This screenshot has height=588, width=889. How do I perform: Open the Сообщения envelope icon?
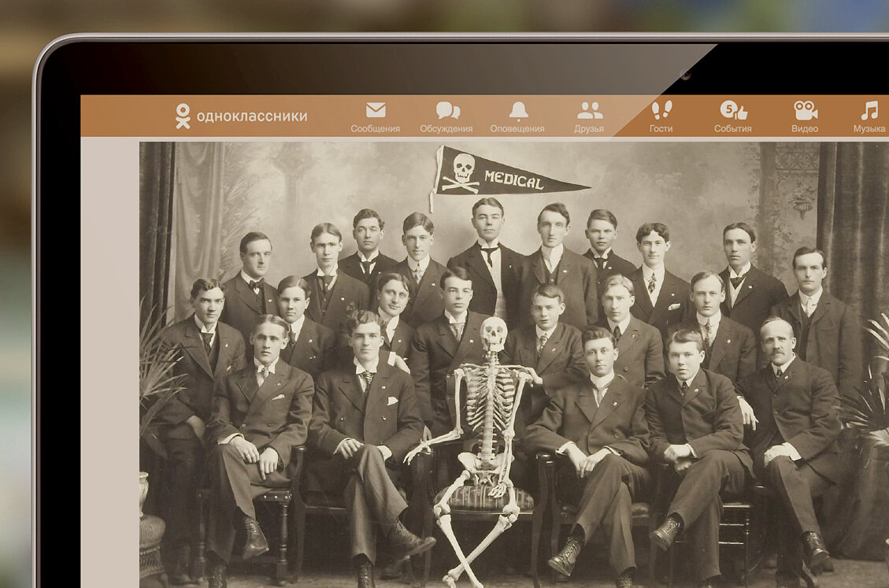(x=376, y=109)
